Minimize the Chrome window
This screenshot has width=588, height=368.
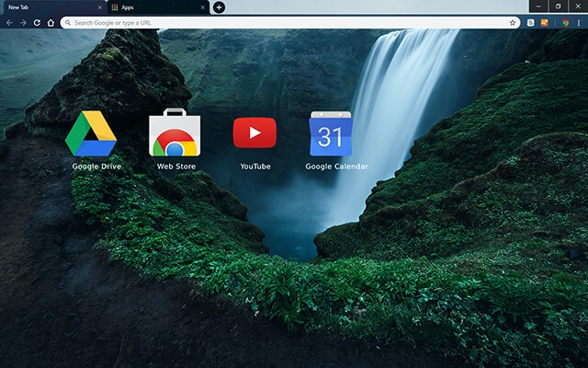538,6
